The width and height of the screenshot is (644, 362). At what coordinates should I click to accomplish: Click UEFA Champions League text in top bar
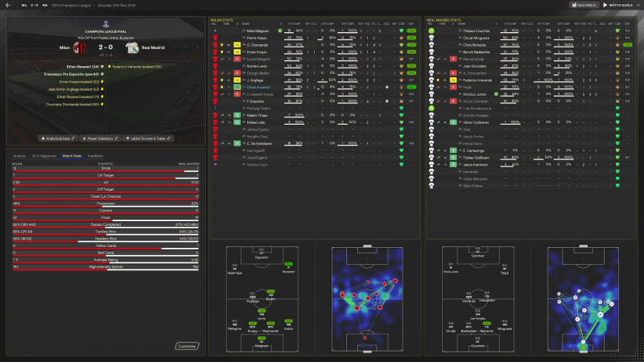71,5
